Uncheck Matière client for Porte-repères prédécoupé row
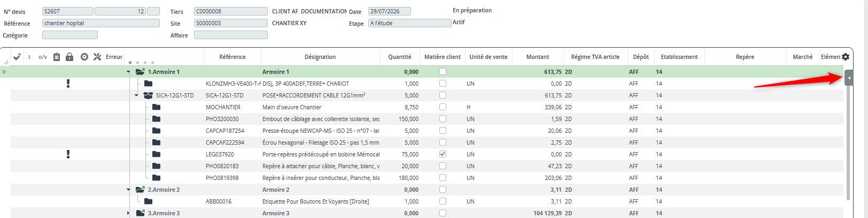868x218 pixels. 443,154
